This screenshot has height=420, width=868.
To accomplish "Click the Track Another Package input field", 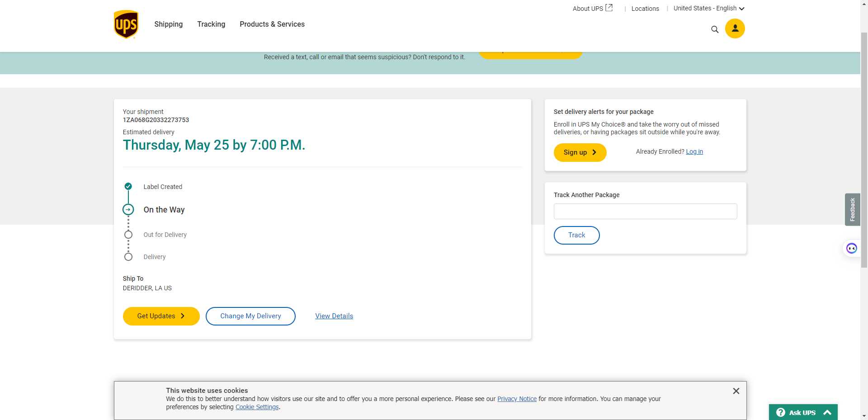I will tap(645, 212).
